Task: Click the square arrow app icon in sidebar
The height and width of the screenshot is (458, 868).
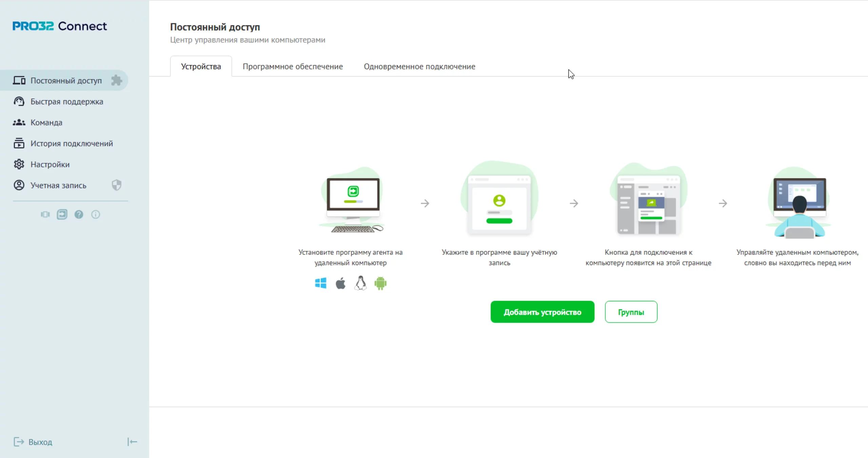Action: point(62,214)
